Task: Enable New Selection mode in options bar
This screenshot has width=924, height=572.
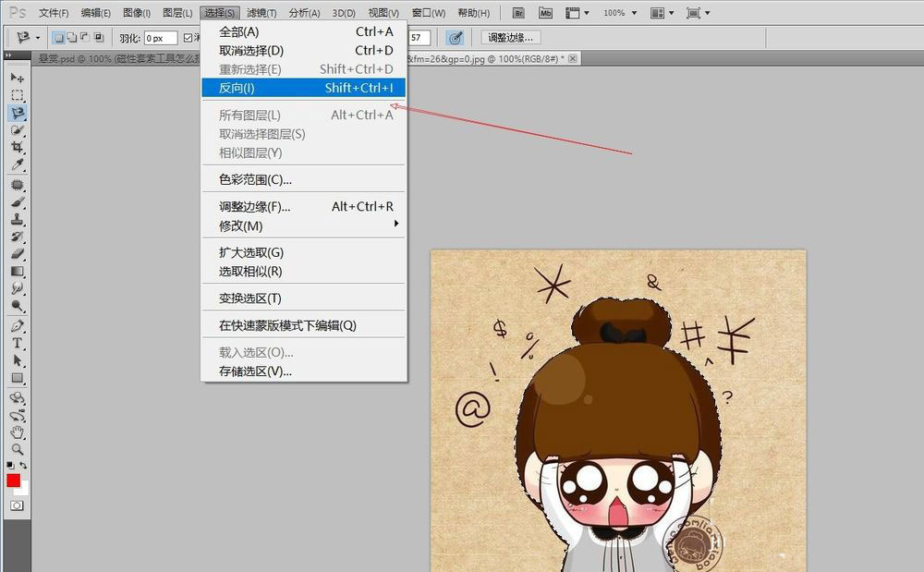Action: [x=58, y=39]
